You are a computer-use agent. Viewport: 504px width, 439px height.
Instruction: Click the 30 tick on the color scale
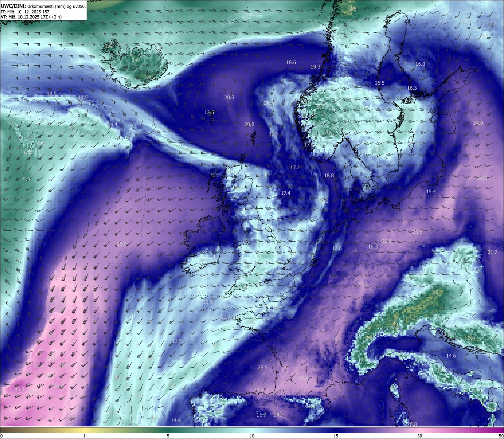tap(420, 436)
